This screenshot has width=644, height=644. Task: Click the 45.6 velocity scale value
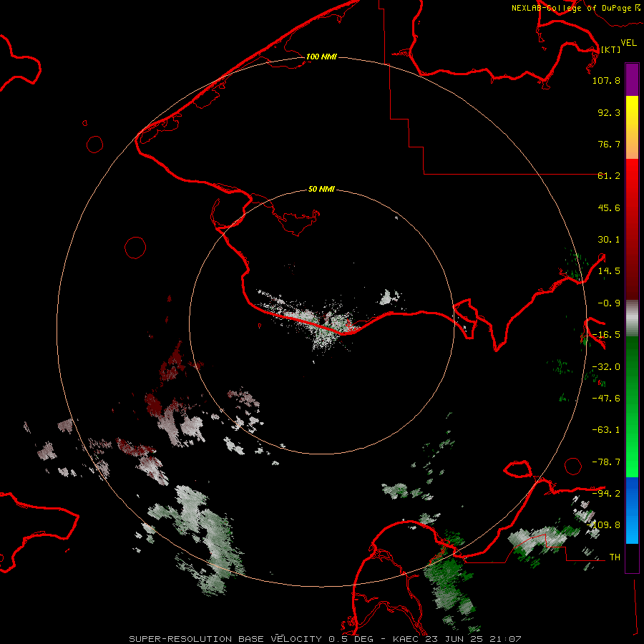609,208
